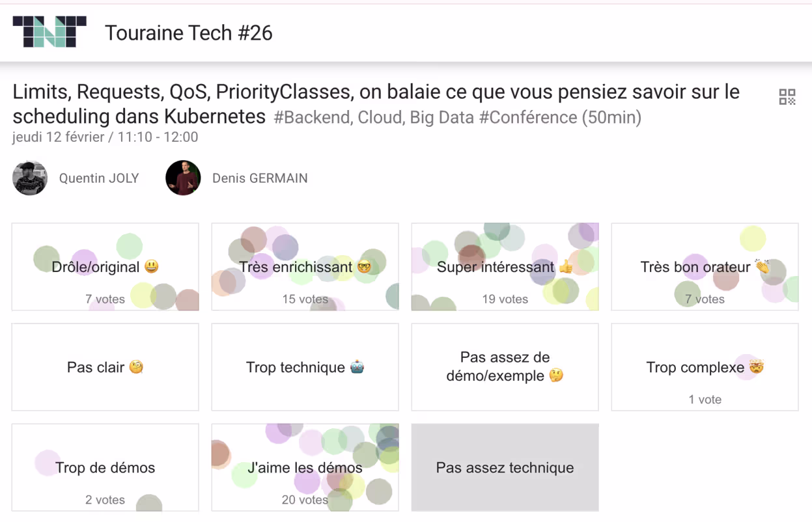Deselect the Pas assez technique vote
This screenshot has height=522, width=812.
coord(504,467)
